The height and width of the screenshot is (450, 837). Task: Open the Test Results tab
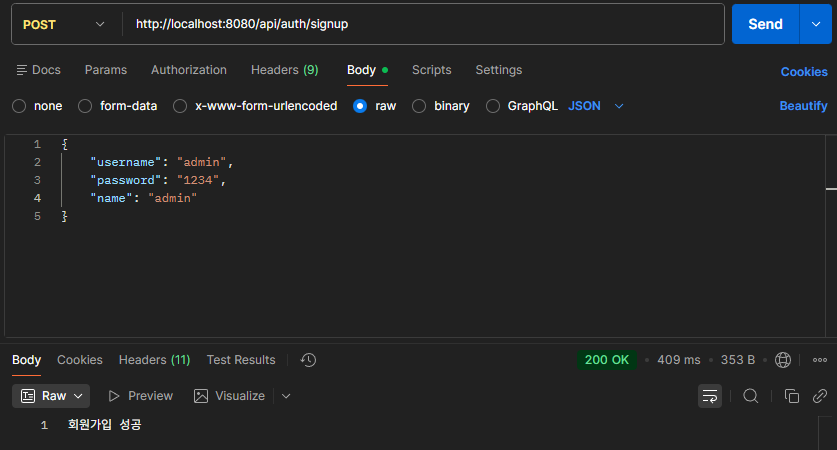point(241,360)
